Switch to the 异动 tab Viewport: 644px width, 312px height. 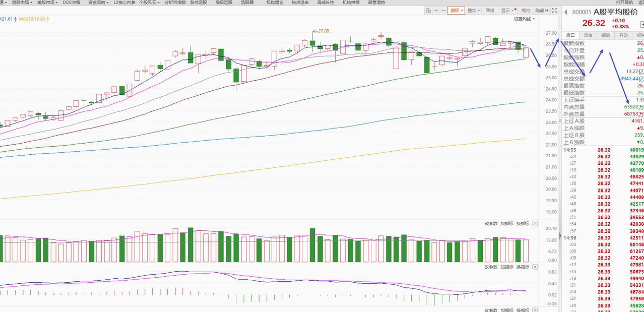[x=623, y=35]
